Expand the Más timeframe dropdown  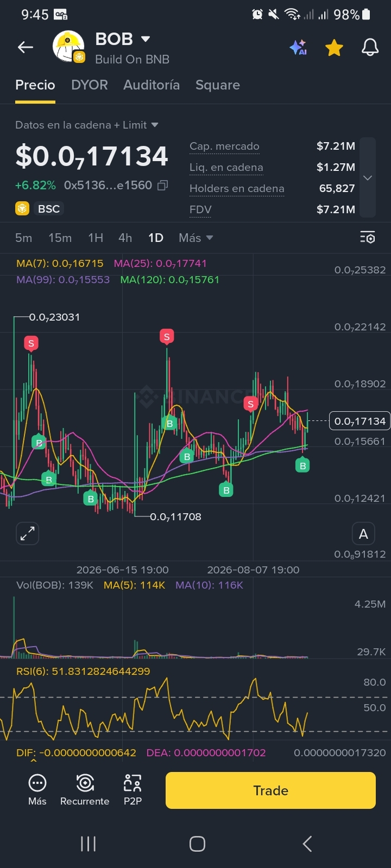pyautogui.click(x=195, y=238)
